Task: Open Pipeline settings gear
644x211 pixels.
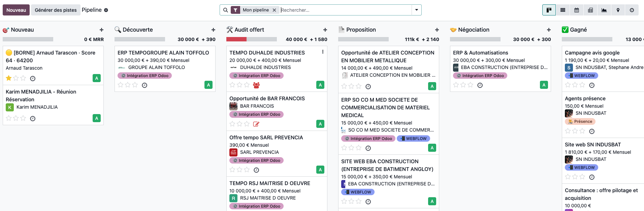Action: 106,10
